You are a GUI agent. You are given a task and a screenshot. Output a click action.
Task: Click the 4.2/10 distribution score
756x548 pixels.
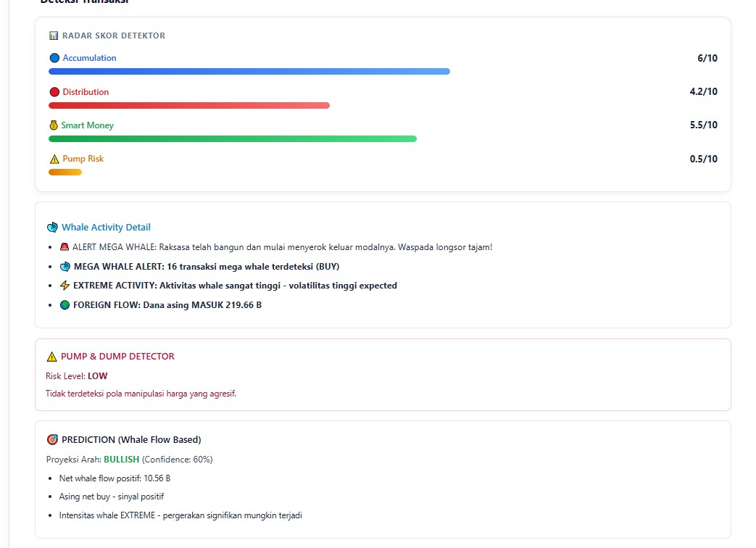click(703, 91)
